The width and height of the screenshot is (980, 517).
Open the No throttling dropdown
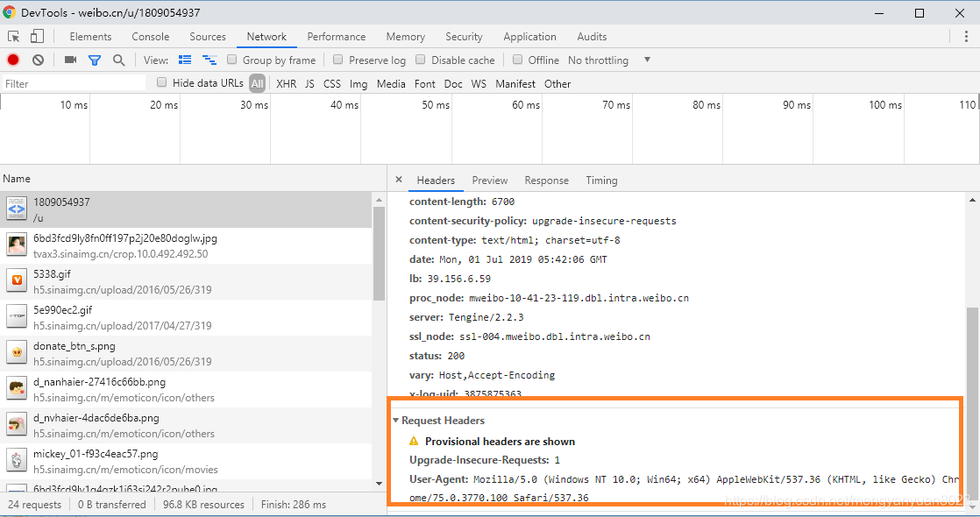(608, 60)
